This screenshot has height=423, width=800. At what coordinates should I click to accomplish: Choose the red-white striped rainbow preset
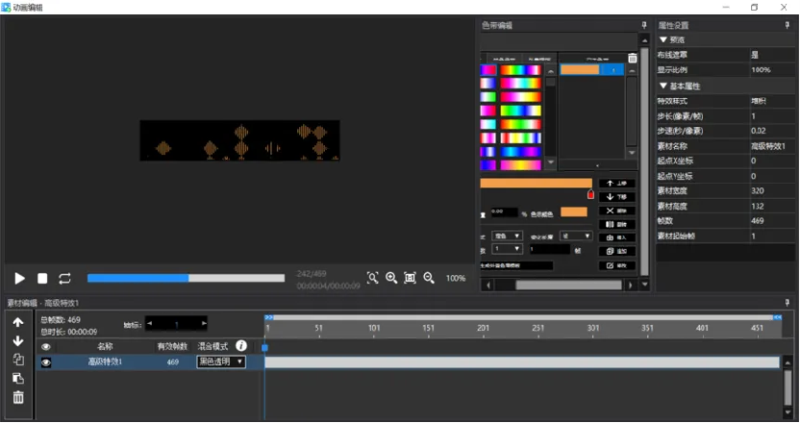click(520, 138)
